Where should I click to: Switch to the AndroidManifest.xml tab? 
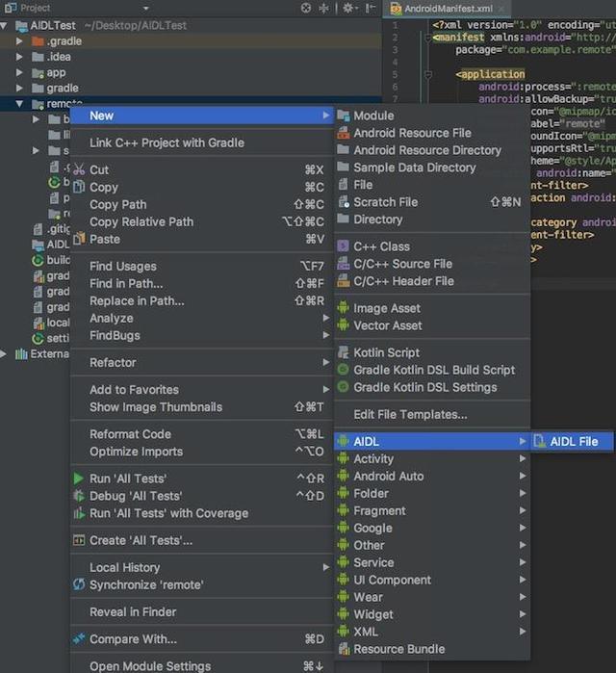tap(448, 9)
